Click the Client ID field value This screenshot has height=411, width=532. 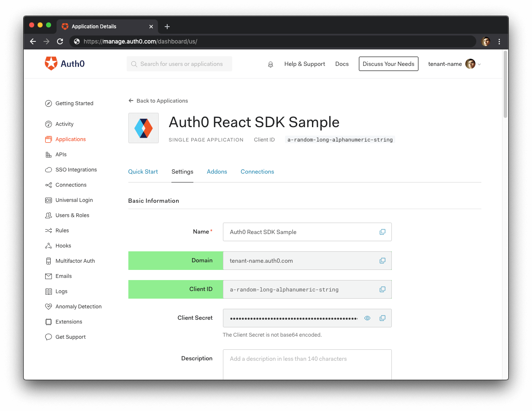pyautogui.click(x=284, y=290)
